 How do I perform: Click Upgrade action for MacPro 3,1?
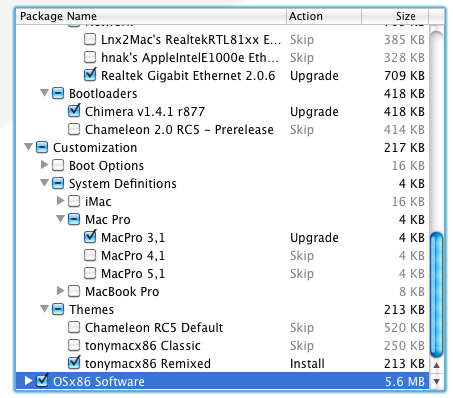tap(314, 238)
